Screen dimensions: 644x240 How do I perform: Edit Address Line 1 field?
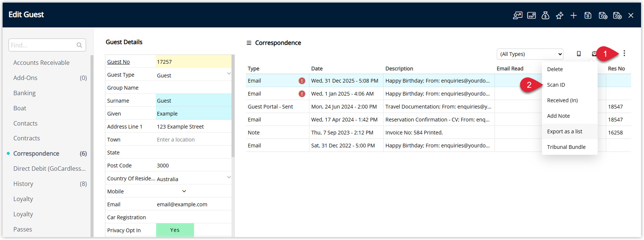click(x=193, y=126)
